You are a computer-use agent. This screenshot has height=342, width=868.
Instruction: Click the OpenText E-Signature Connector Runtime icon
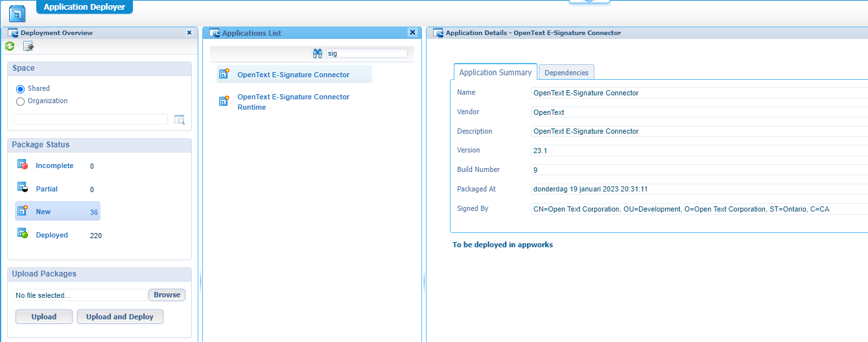[224, 101]
